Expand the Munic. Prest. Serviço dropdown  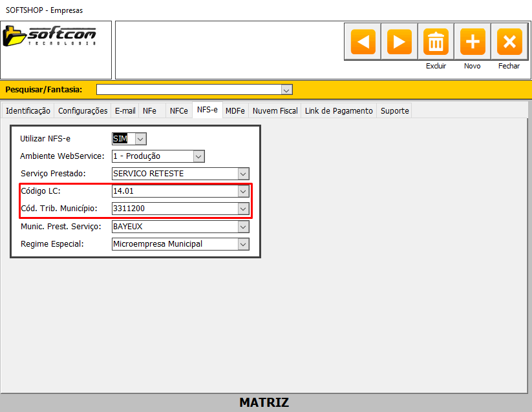[x=243, y=227]
